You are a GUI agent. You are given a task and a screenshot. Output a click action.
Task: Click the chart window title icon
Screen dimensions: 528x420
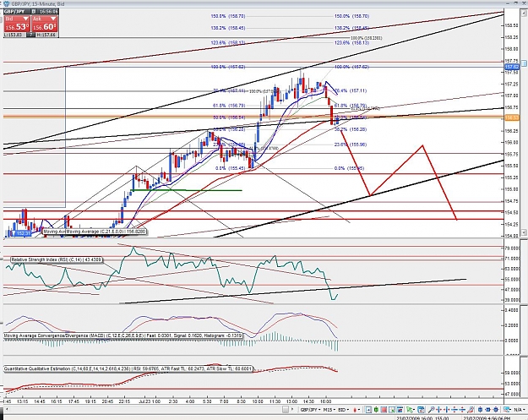7,3
